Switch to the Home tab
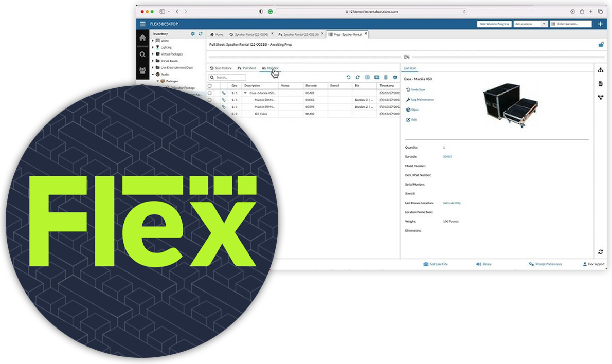 tap(217, 34)
